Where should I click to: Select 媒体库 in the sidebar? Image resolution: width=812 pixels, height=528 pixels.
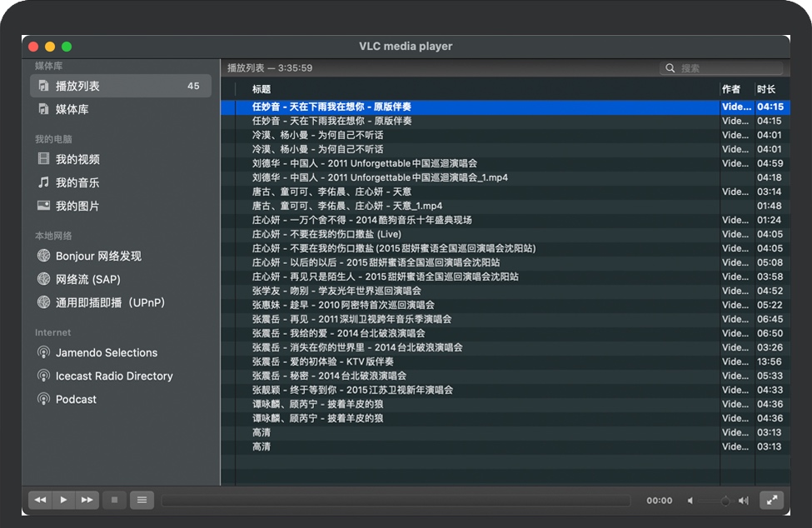click(72, 109)
